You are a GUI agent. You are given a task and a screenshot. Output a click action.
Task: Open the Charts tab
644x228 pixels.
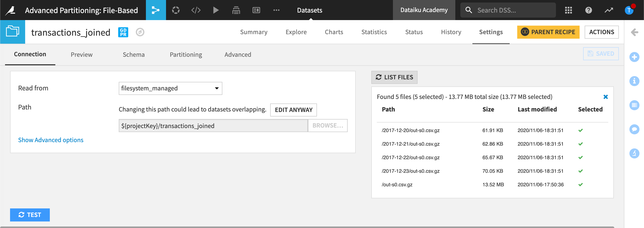point(334,32)
